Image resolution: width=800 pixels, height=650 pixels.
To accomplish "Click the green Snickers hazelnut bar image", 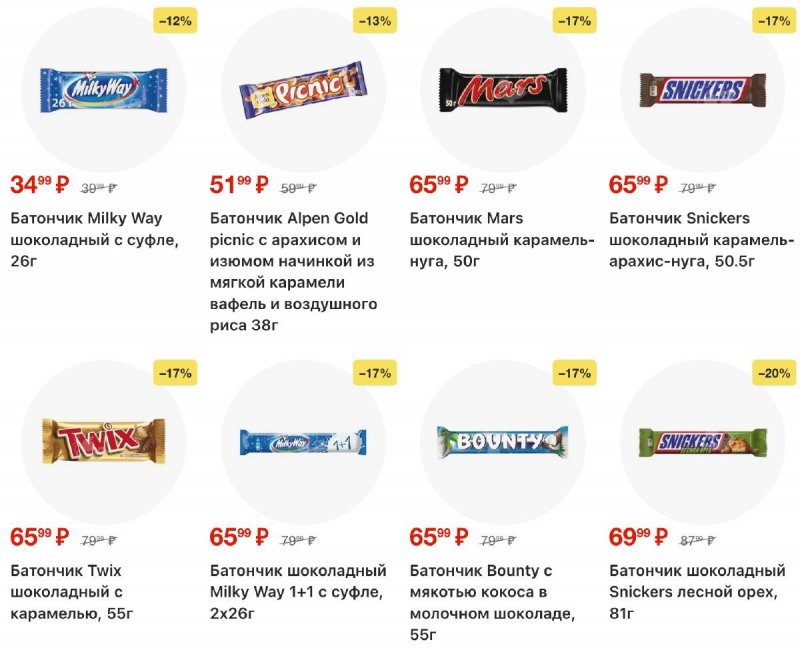I will click(x=703, y=442).
